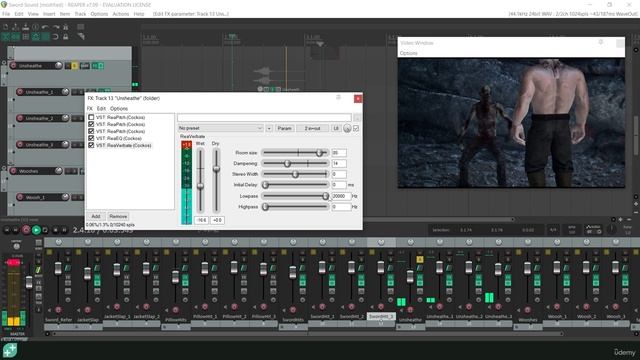The image size is (640, 360).
Task: Click the New Project toolbar icon
Action: tap(6, 27)
